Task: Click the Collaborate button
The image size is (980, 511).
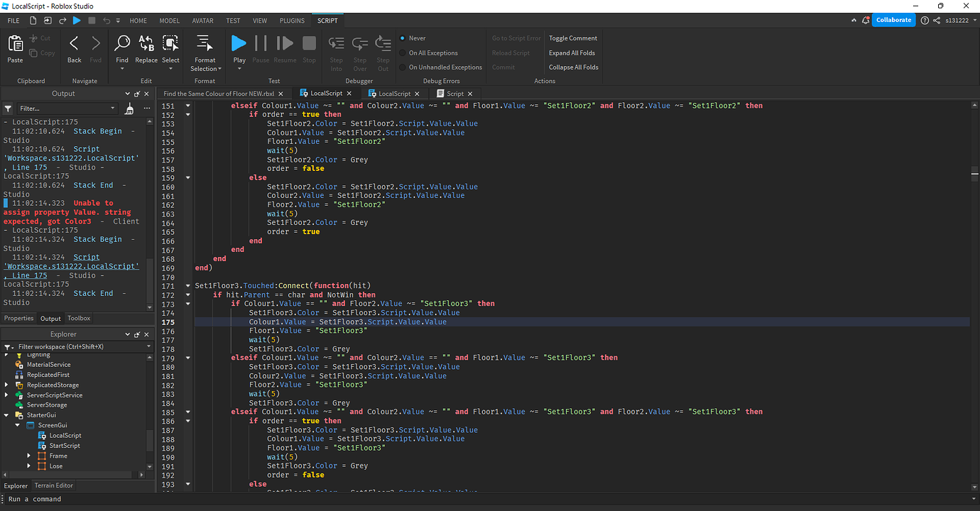Action: point(893,20)
